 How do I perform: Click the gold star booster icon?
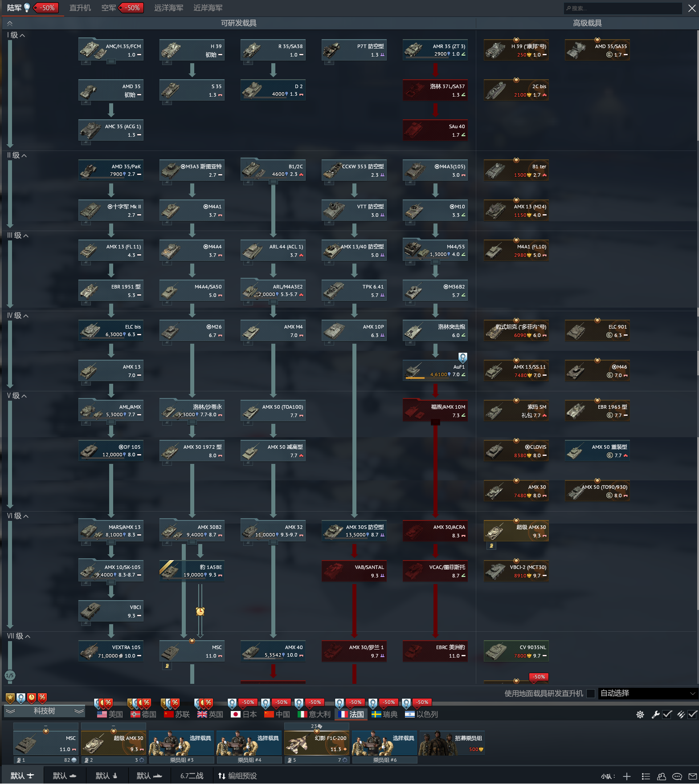10,698
